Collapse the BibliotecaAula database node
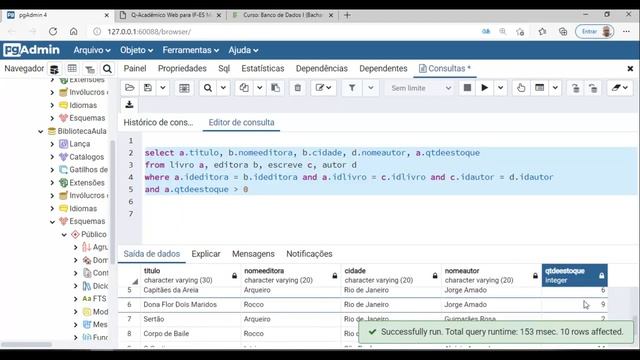 click(40, 131)
